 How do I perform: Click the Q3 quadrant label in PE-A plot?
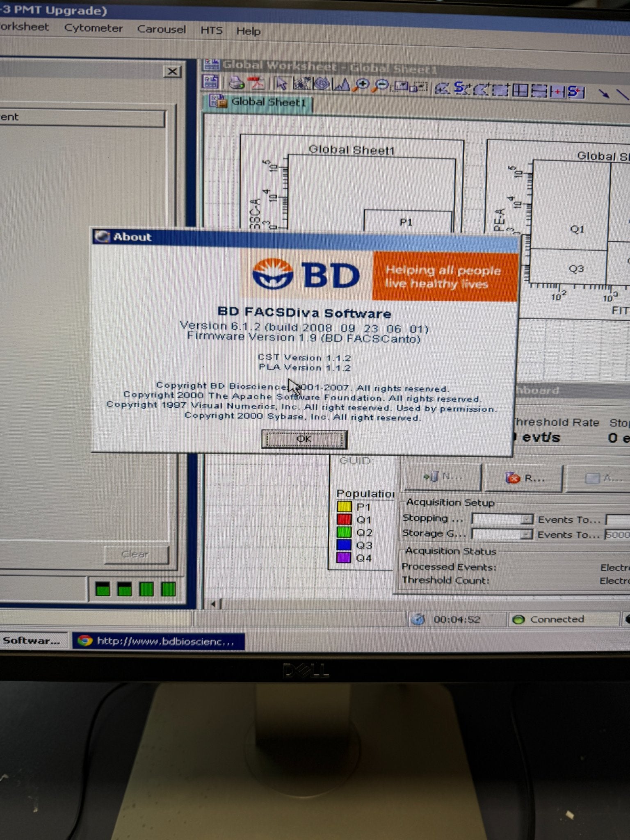click(576, 269)
